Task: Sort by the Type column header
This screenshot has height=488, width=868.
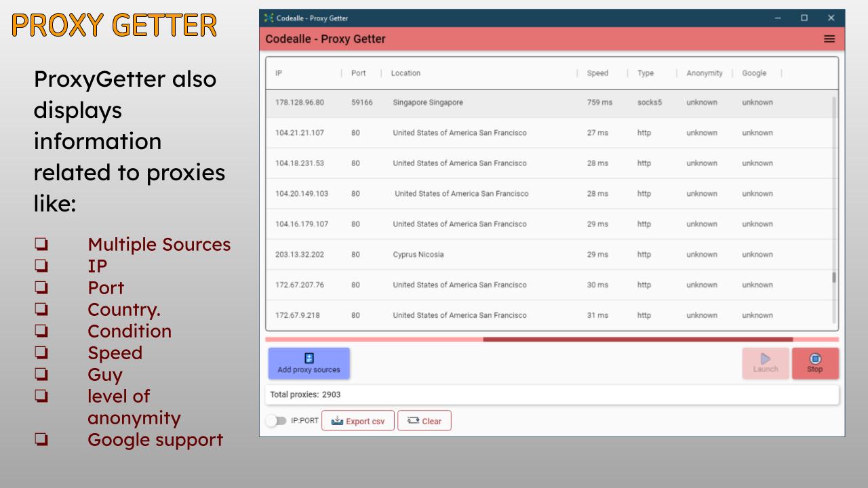Action: pyautogui.click(x=645, y=73)
